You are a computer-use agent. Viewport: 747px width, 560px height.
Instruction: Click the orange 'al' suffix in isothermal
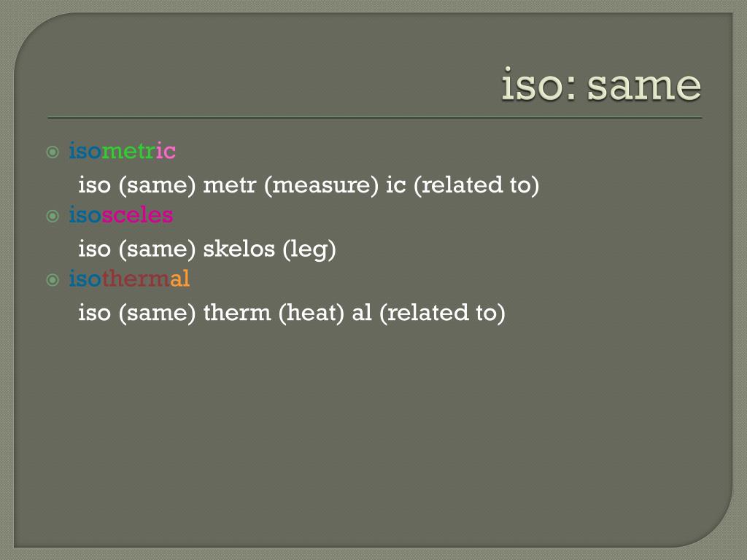179,279
